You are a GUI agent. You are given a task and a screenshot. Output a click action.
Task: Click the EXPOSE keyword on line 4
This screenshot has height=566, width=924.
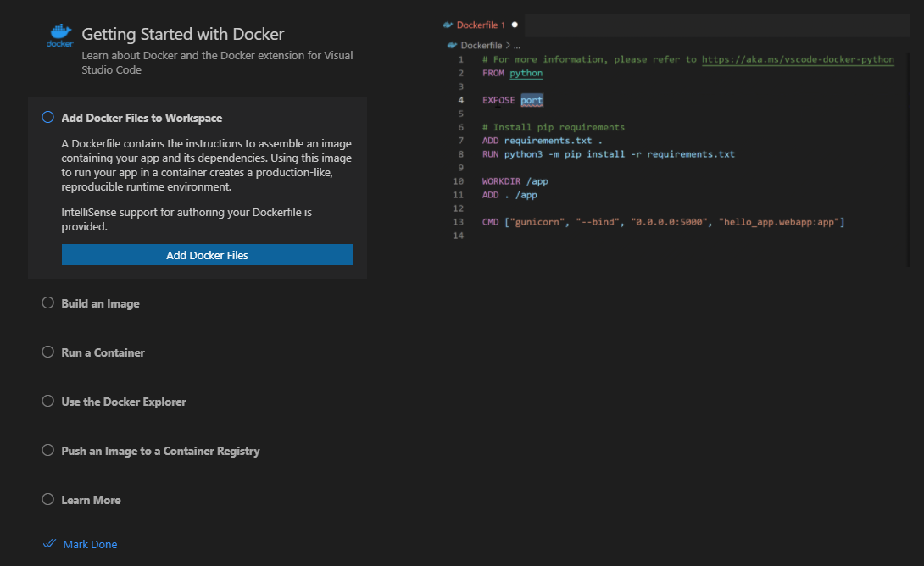498,100
